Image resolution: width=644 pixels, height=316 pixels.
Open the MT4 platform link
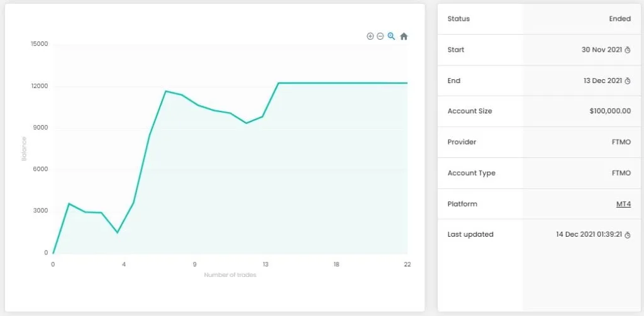tap(623, 204)
